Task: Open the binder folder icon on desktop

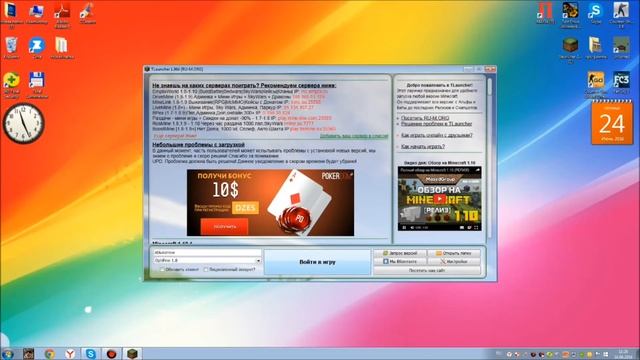Action: pos(62,47)
